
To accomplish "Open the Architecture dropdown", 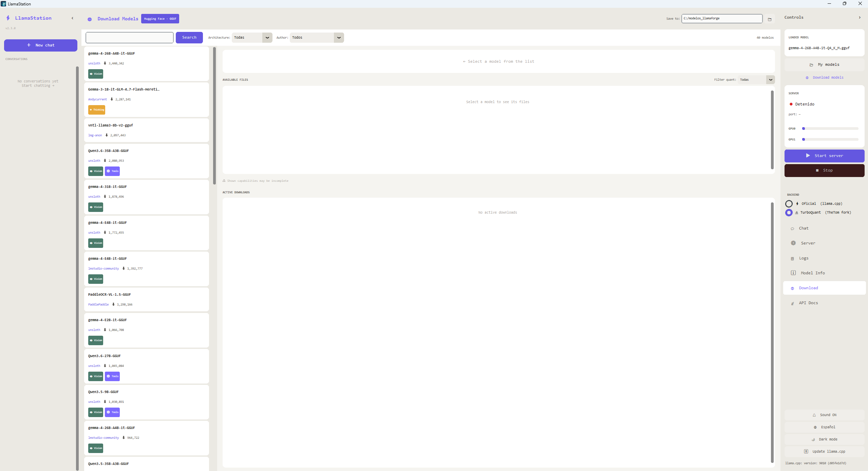I will point(252,38).
